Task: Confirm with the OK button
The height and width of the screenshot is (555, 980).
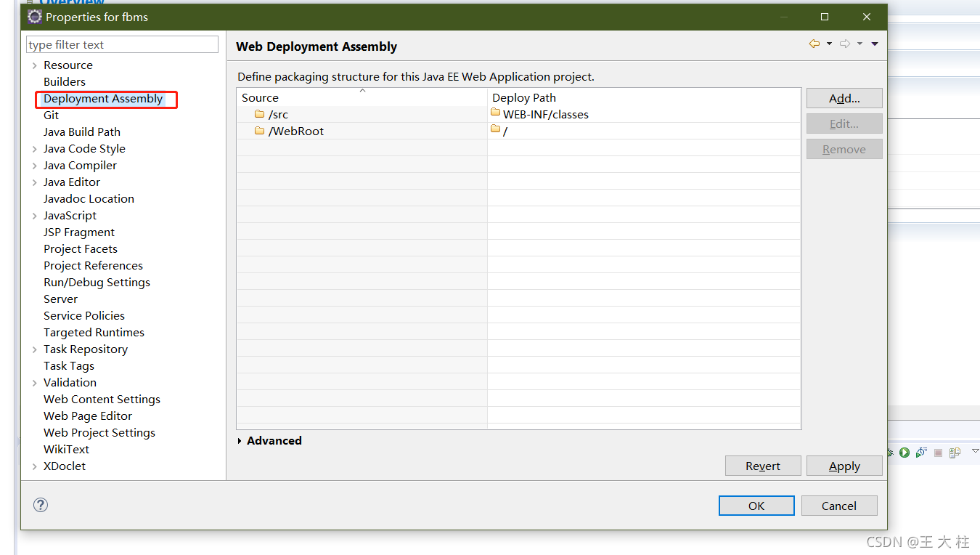Action: pyautogui.click(x=756, y=506)
